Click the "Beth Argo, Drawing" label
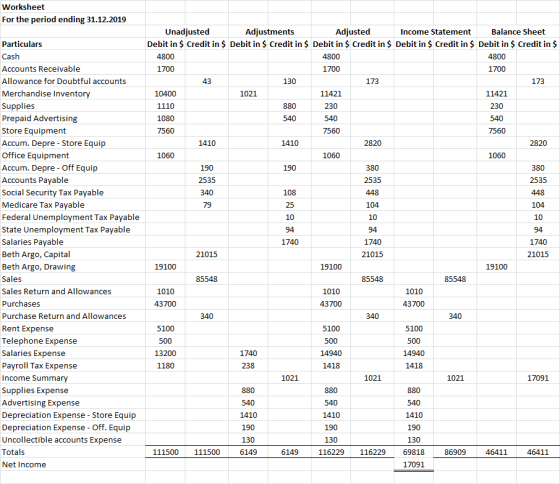This screenshot has height=484, width=560. tap(39, 267)
